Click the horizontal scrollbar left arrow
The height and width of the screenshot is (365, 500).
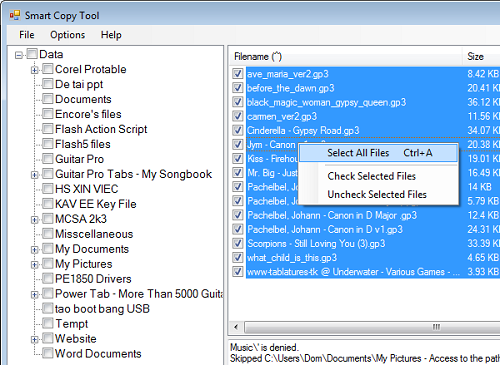pyautogui.click(x=236, y=327)
